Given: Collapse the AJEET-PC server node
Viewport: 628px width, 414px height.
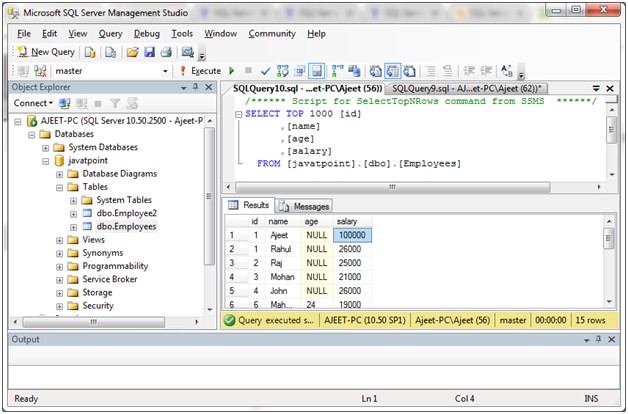Looking at the screenshot, I should coord(17,121).
